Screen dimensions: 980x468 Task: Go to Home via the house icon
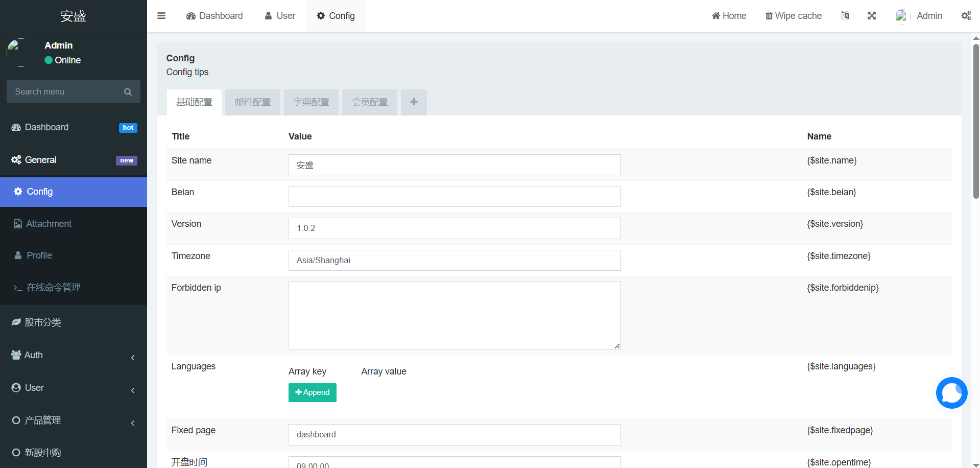729,16
